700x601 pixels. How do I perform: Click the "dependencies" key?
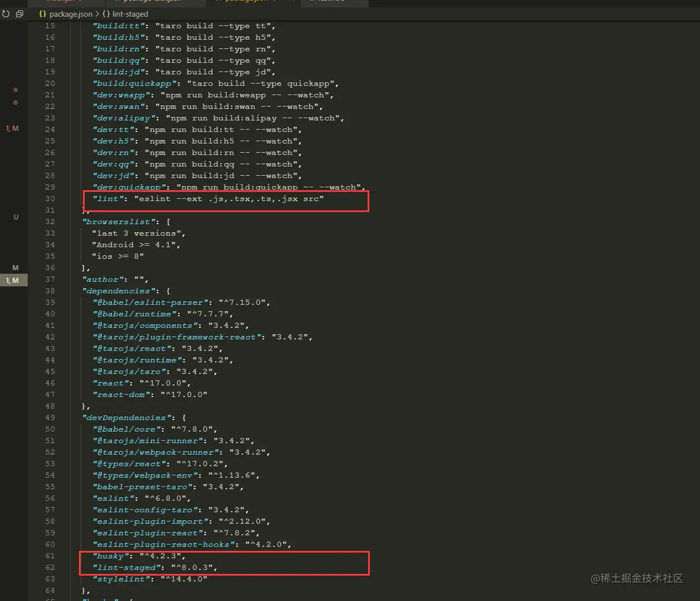(119, 291)
